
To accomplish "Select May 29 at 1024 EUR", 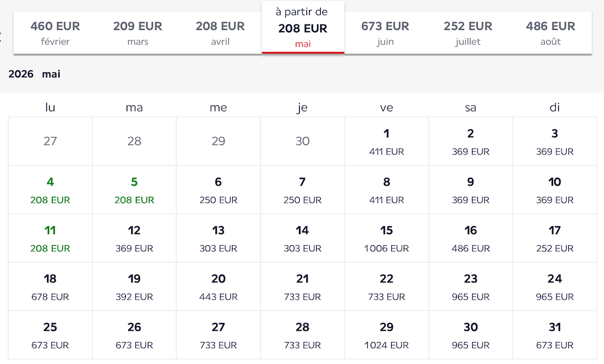I will coord(387,335).
